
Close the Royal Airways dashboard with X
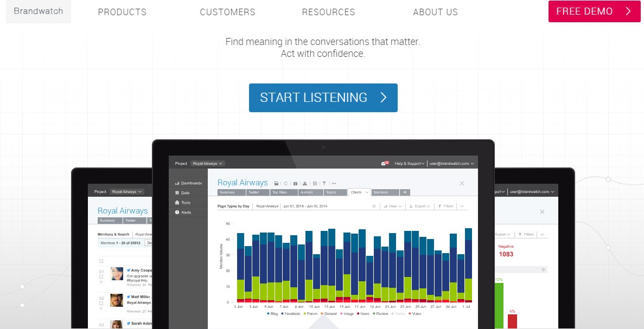point(462,183)
